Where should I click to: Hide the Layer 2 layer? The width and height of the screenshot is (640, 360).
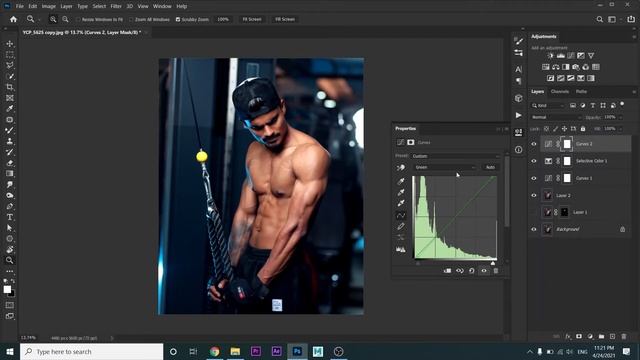(x=533, y=196)
